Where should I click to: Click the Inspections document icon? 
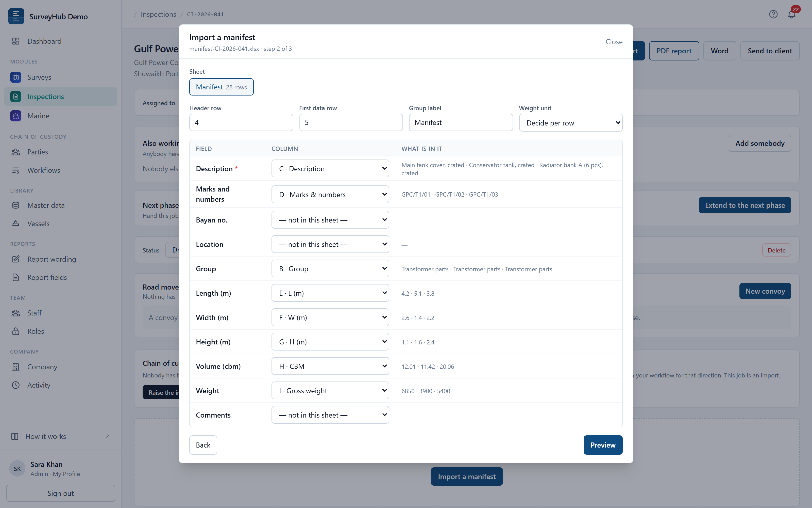coord(16,97)
